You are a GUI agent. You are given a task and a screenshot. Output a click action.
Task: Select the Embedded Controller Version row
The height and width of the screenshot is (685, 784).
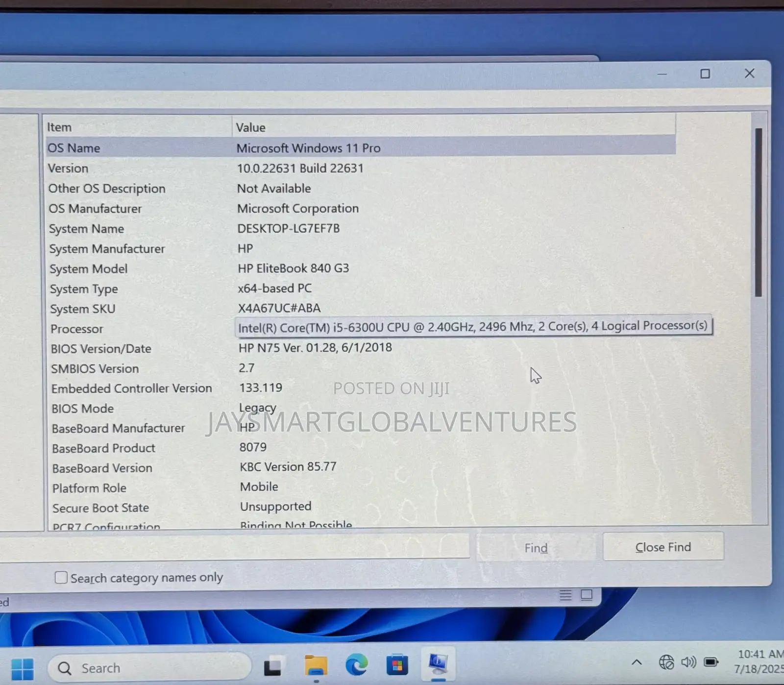pyautogui.click(x=360, y=388)
